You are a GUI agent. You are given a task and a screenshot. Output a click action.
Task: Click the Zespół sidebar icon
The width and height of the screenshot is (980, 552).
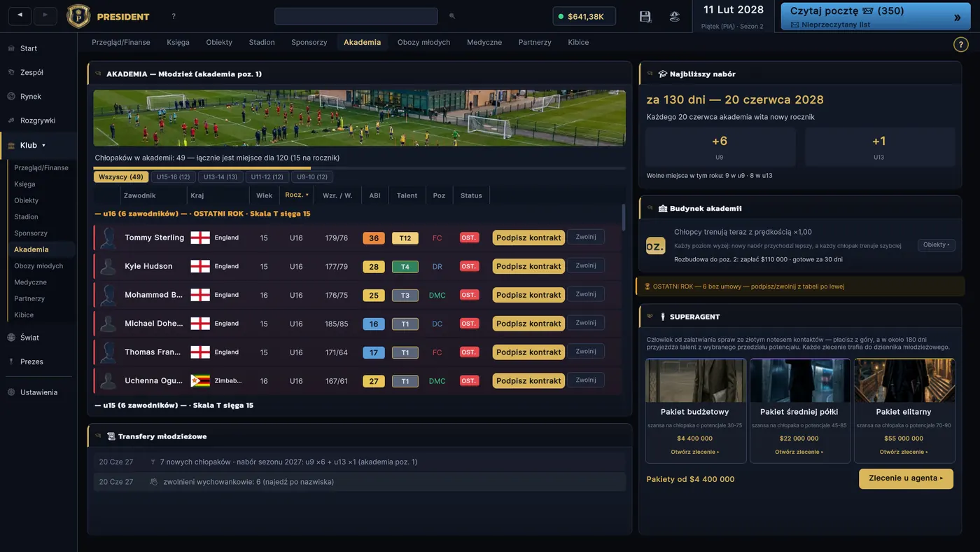coord(11,72)
